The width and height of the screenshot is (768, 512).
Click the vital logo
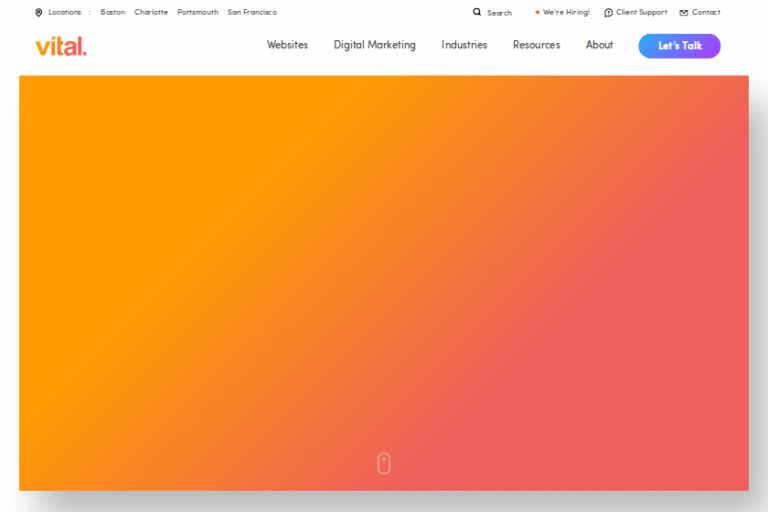tap(61, 46)
